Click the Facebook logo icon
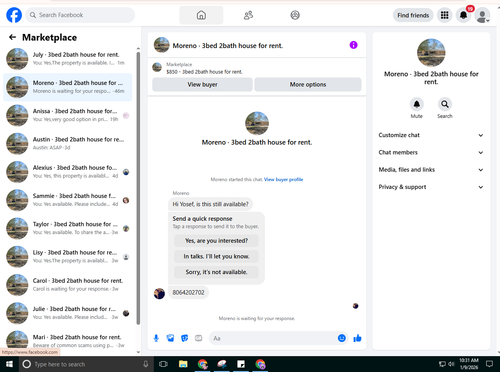This screenshot has height=372, width=500. pos(14,15)
